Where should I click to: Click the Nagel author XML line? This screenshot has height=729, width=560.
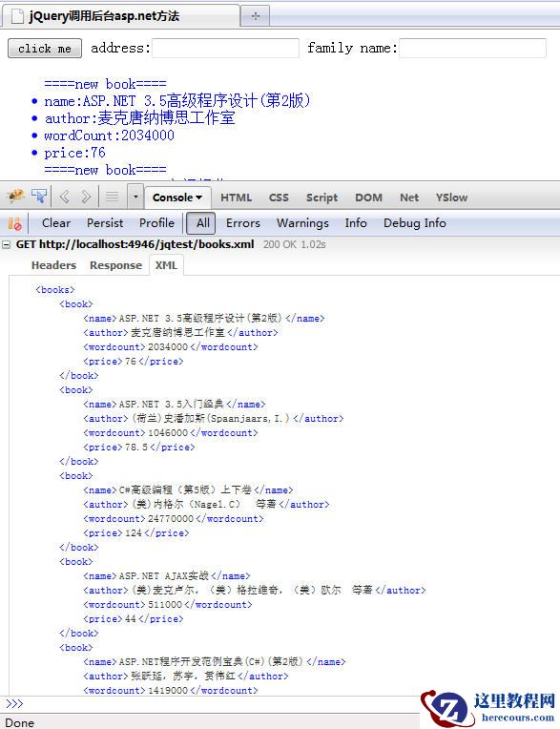(x=206, y=505)
